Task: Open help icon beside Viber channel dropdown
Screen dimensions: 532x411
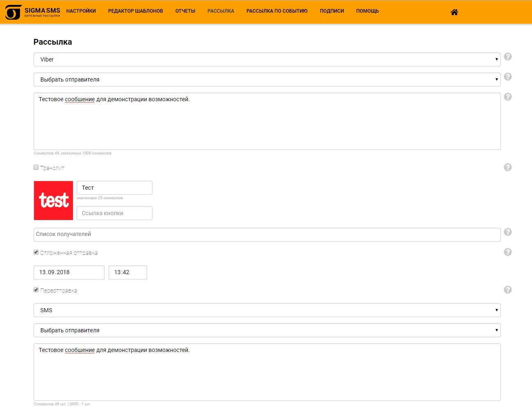Action: (x=507, y=57)
